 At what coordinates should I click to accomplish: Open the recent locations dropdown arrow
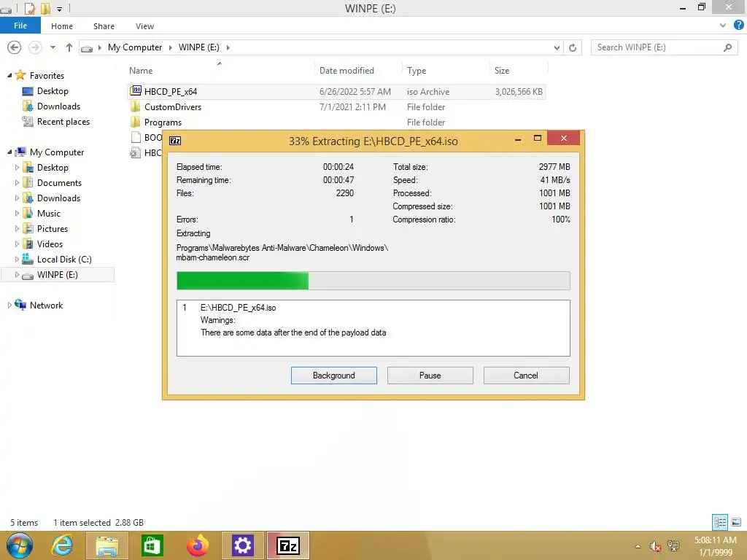pyautogui.click(x=53, y=47)
